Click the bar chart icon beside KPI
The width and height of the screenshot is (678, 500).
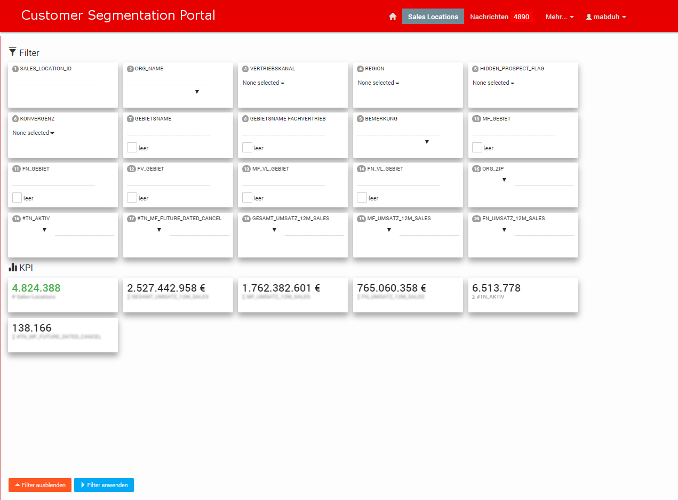(13, 267)
